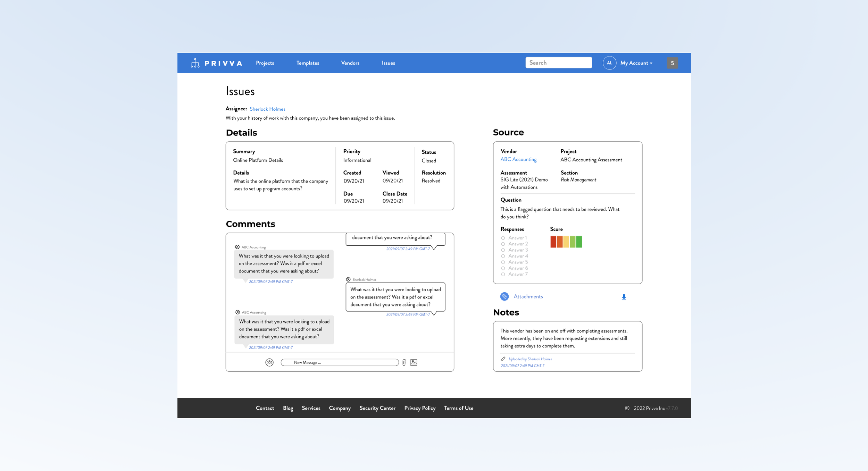Open the Sherlock Holmes assignee link

pyautogui.click(x=267, y=109)
